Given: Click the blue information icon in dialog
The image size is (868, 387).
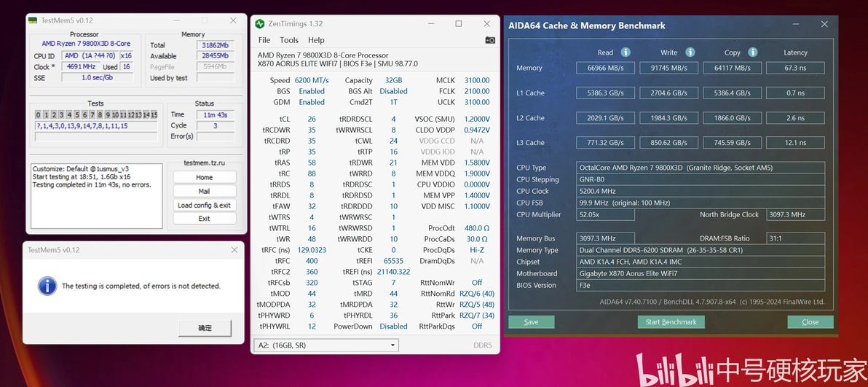Looking at the screenshot, I should click(47, 286).
